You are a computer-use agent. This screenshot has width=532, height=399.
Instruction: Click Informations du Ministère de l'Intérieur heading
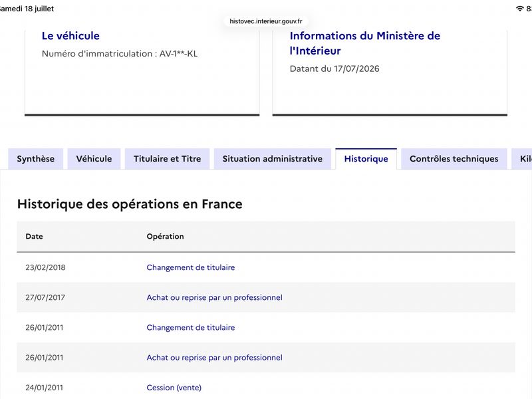click(x=364, y=43)
